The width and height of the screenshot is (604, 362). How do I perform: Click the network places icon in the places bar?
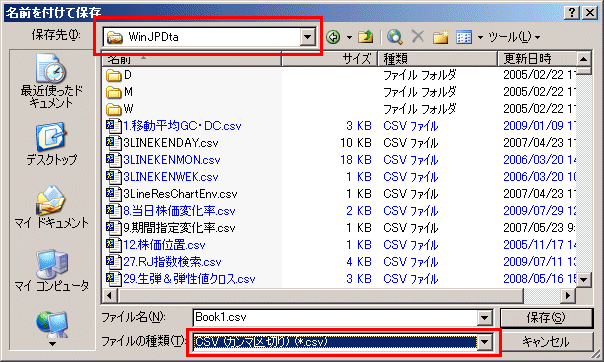tap(52, 324)
